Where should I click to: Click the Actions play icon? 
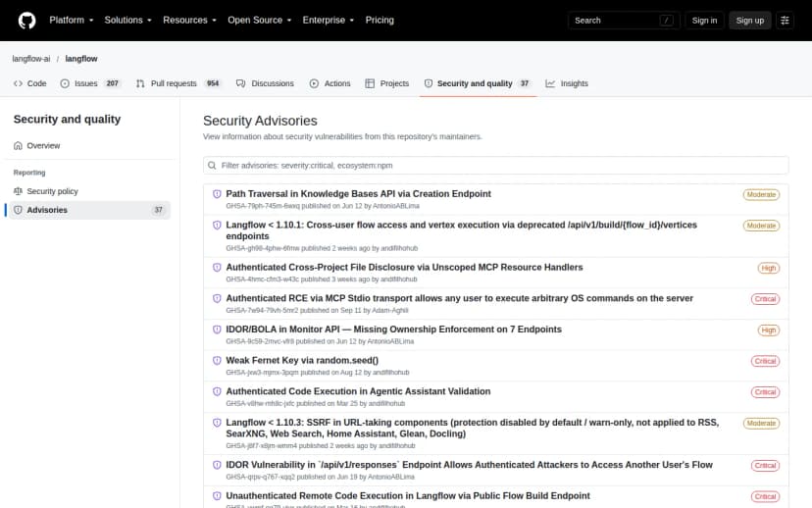(x=314, y=83)
